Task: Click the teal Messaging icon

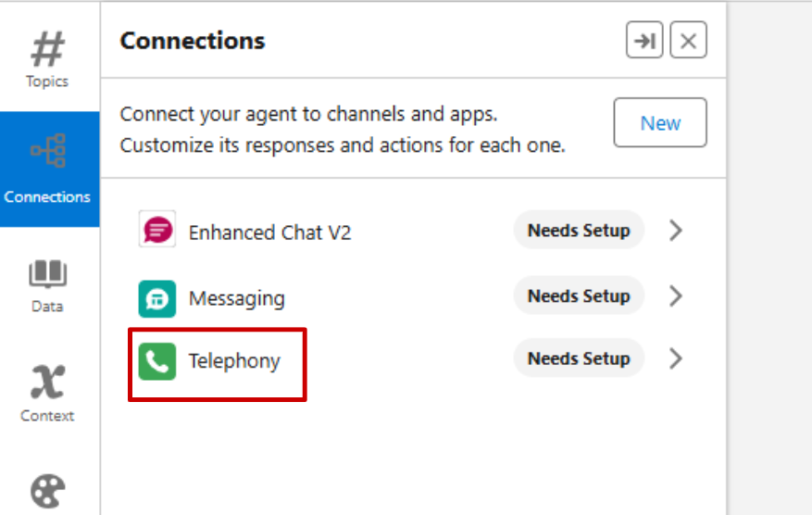Action: (x=157, y=298)
